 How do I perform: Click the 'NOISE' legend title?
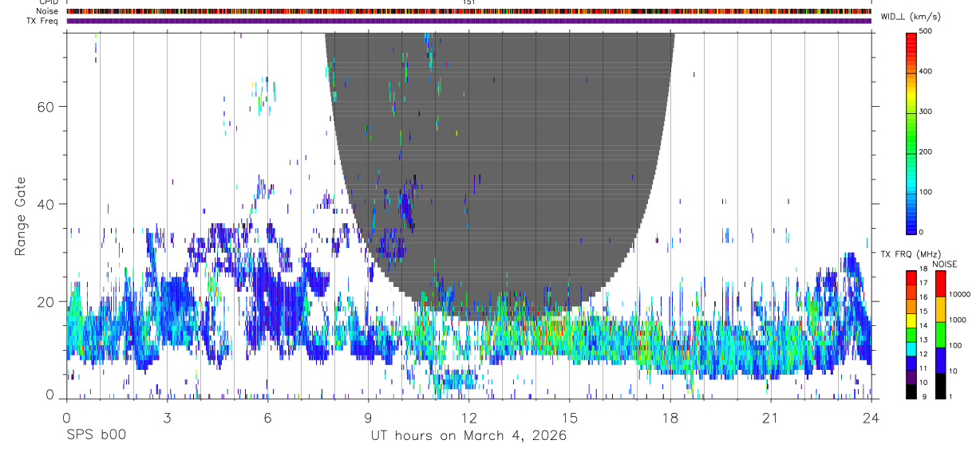946,264
